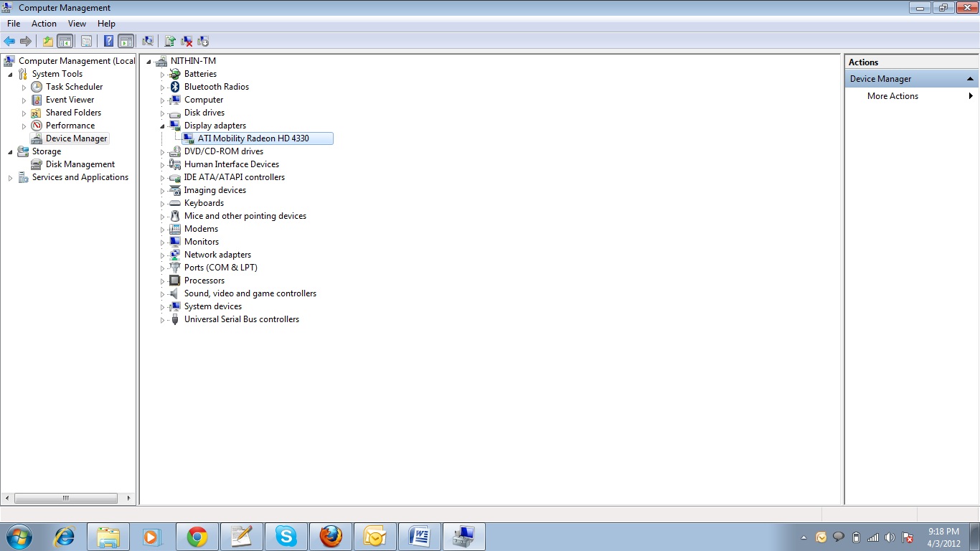Screen dimensions: 980x551
Task: Expand the System devices category arrow
Action: (x=162, y=307)
